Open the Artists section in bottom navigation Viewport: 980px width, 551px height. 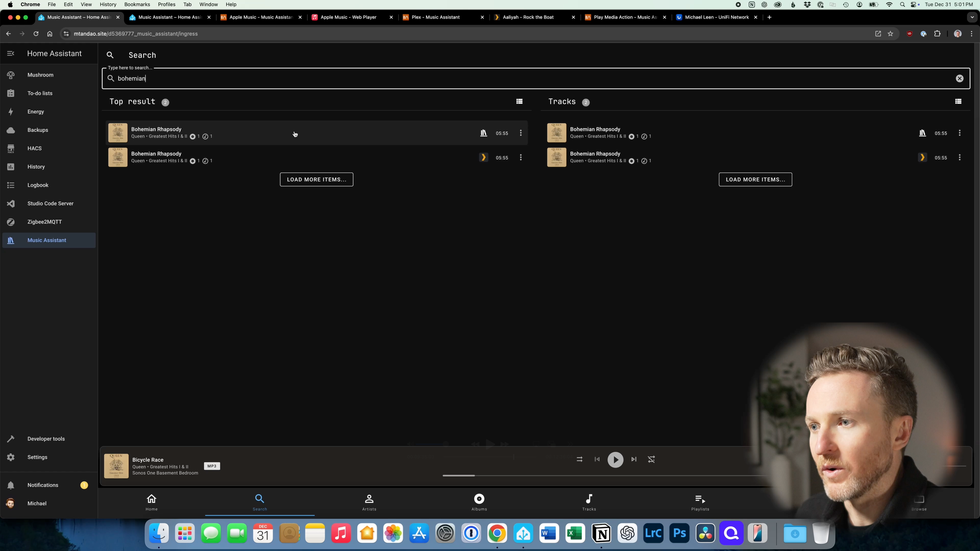click(x=369, y=502)
